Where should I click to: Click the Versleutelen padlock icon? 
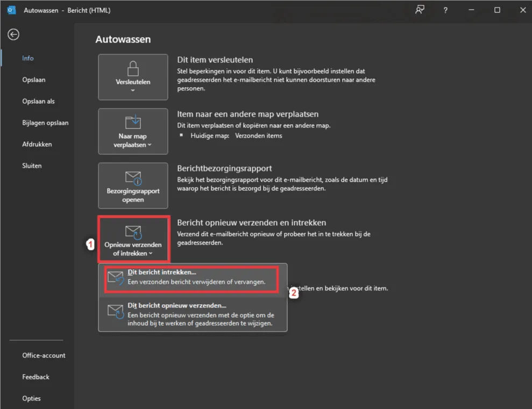(133, 68)
